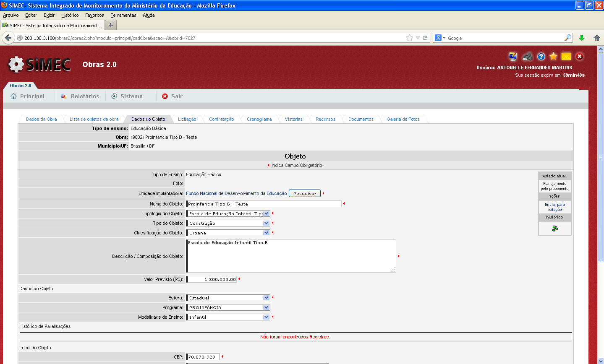Open the Favoritos menu
The width and height of the screenshot is (604, 364).
pyautogui.click(x=94, y=15)
